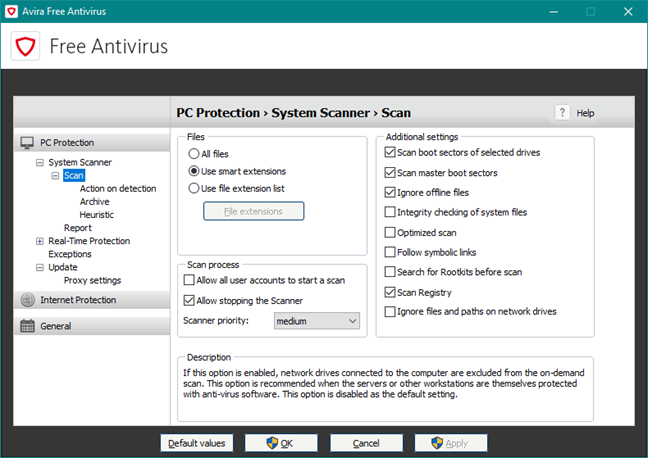Viewport: 648px width, 458px height.
Task: Select Real-Time Protection in the tree
Action: click(89, 241)
